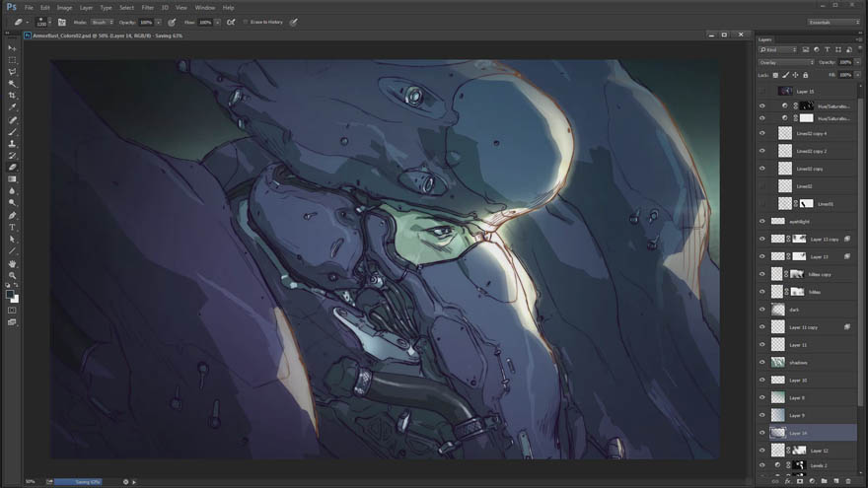Toggle pixel layer filter icon
The width and height of the screenshot is (868, 488).
[x=806, y=50]
